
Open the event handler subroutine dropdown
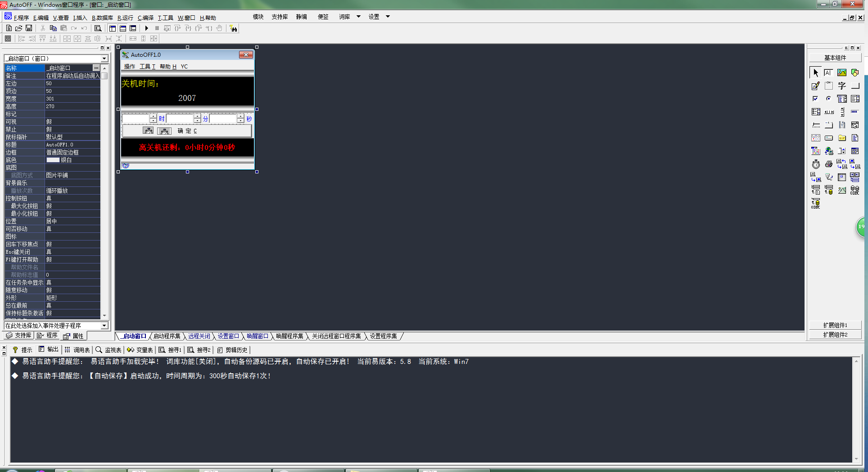[x=104, y=326]
